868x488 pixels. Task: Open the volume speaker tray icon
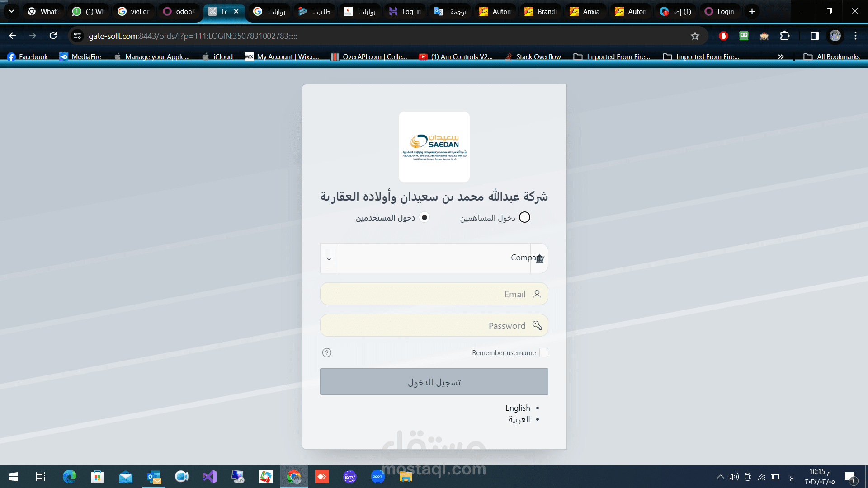click(x=734, y=477)
